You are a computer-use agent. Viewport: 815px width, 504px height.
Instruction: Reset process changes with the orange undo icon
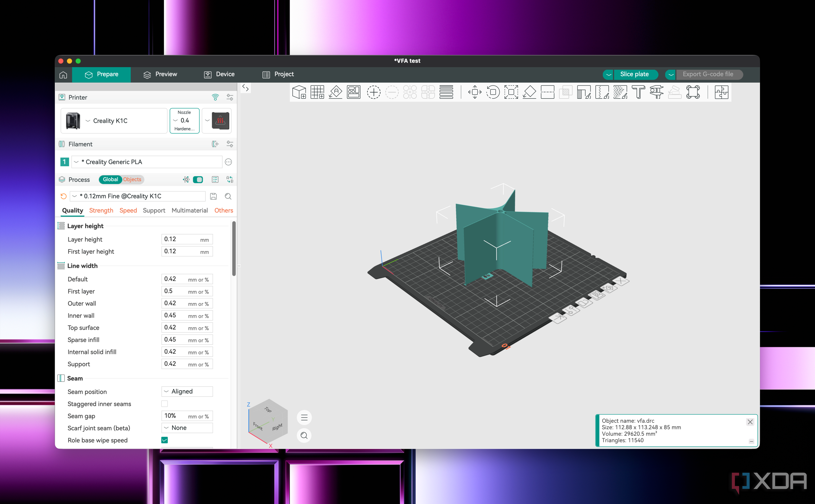63,196
